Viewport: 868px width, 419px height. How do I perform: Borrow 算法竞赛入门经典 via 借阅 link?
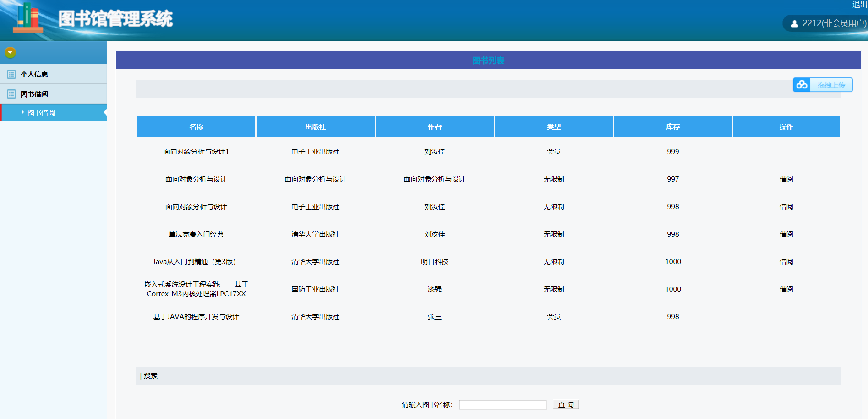coord(786,234)
